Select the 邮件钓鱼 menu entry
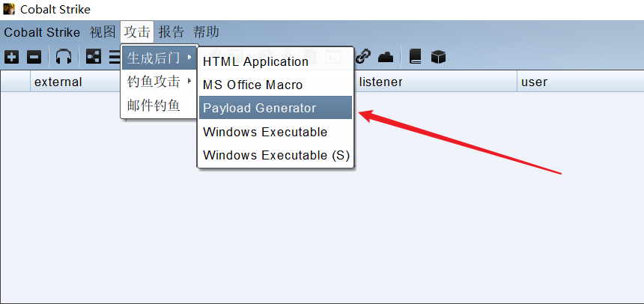Image resolution: width=644 pixels, height=304 pixels. tap(154, 106)
